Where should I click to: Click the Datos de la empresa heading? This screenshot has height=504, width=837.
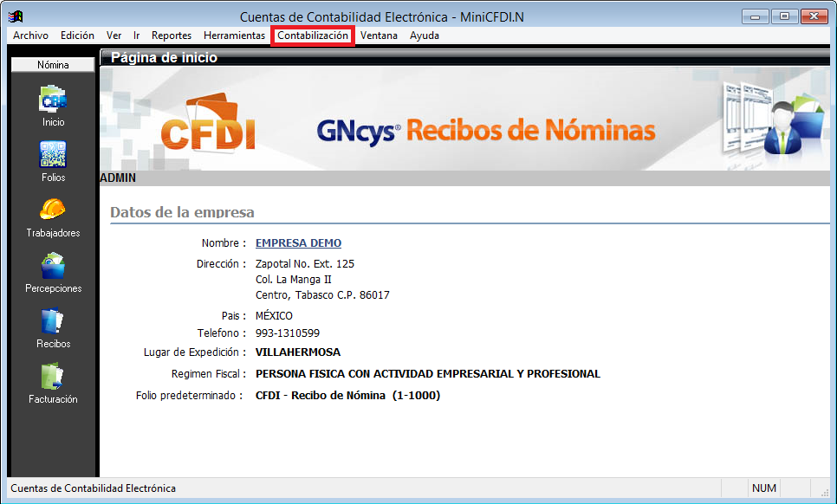[182, 212]
